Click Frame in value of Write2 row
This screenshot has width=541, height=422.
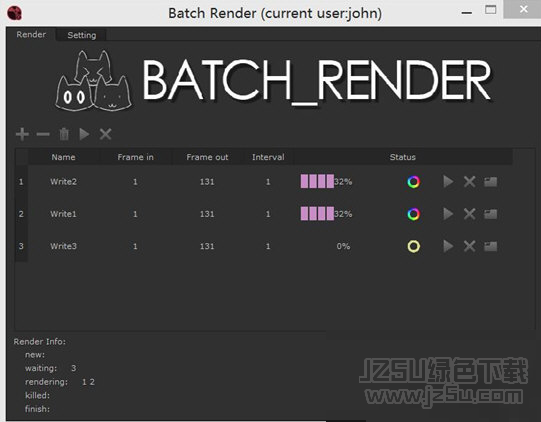point(135,181)
